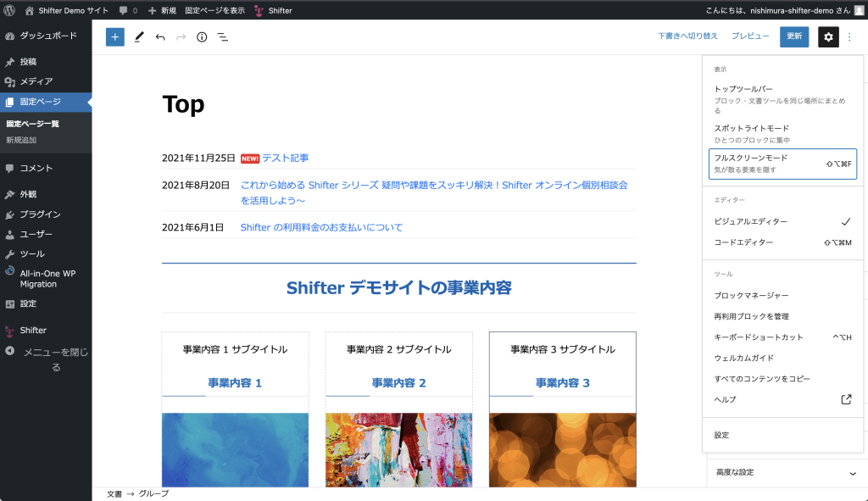Open the list view outline icon
Screen dimensions: 868x501
222,37
